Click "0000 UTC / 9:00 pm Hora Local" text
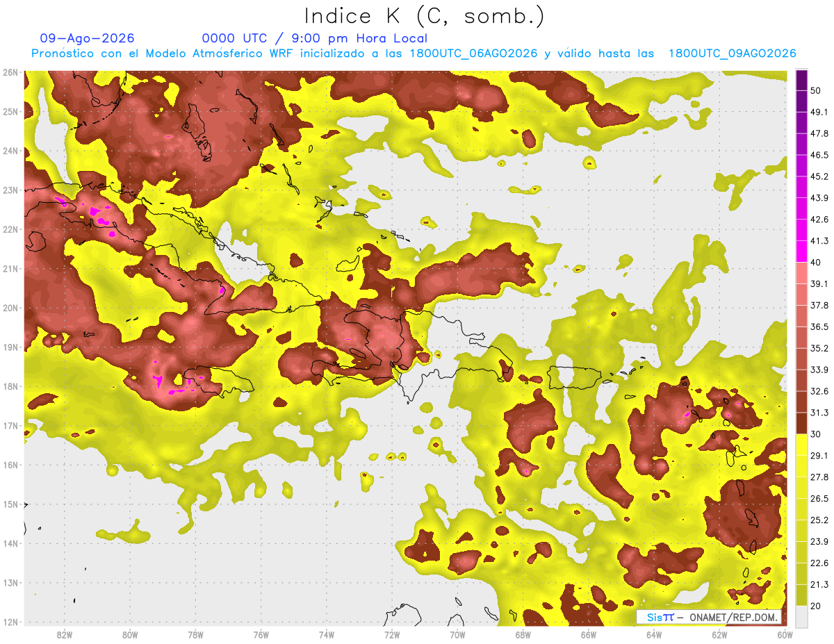This screenshot has height=644, width=834. coord(315,39)
